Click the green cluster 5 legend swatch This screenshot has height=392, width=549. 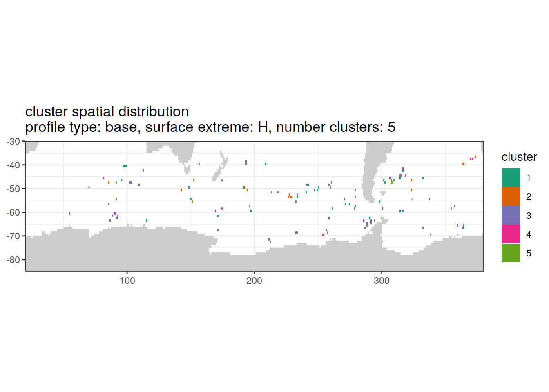[511, 253]
